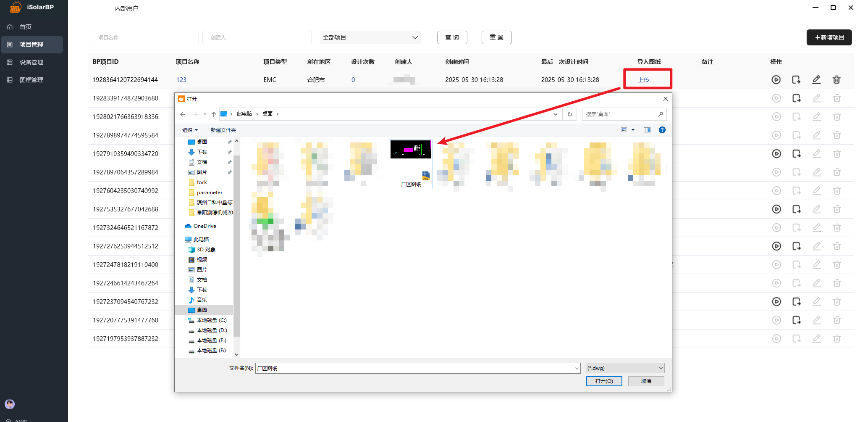The height and width of the screenshot is (422, 868).
Task: Select the 厂区图纸 DWG file thumbnail
Action: pyautogui.click(x=411, y=164)
